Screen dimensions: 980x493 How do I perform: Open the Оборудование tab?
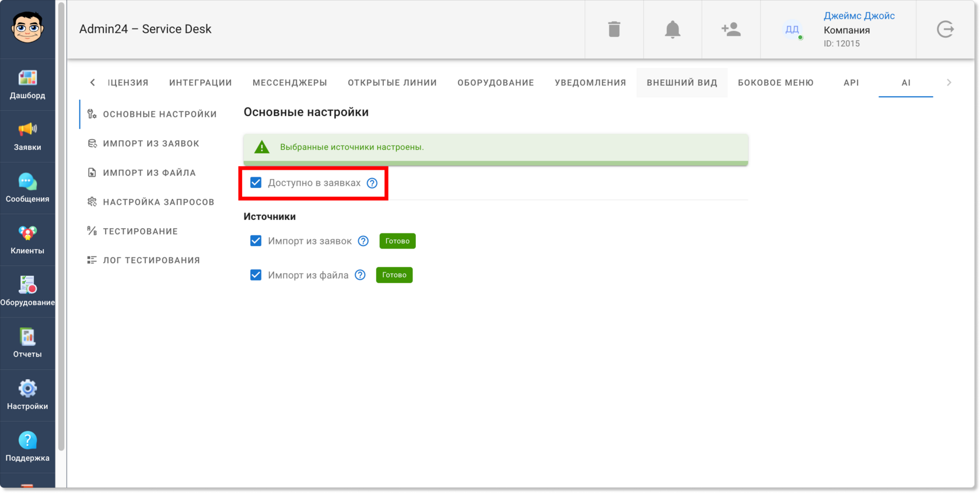[496, 83]
